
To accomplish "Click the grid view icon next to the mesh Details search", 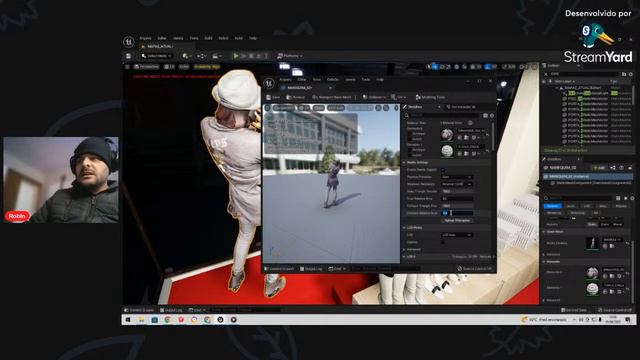I will pyautogui.click(x=485, y=116).
